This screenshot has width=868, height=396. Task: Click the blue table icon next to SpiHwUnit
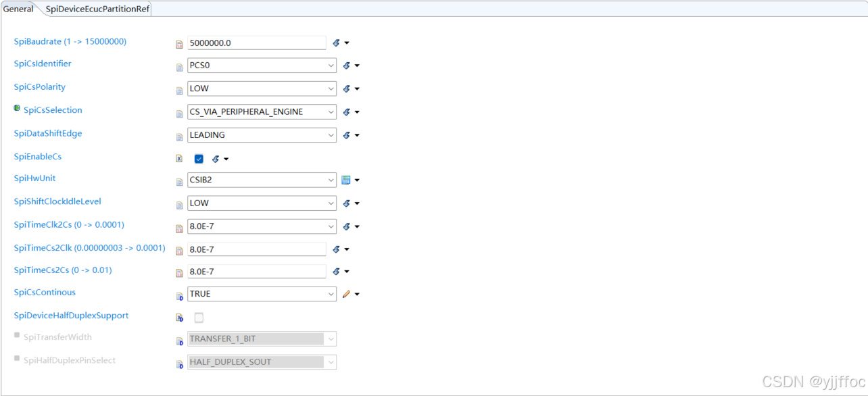[x=346, y=180]
